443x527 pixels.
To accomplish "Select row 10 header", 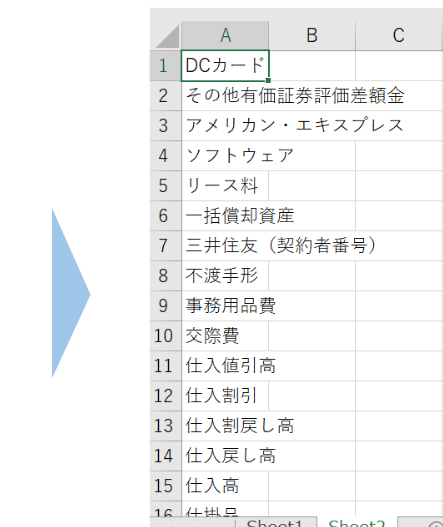I will click(165, 336).
